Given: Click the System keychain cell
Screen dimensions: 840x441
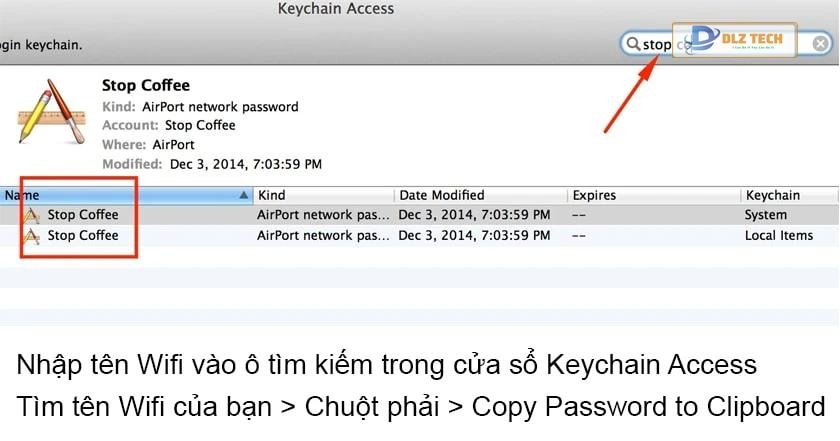Looking at the screenshot, I should click(x=766, y=215).
